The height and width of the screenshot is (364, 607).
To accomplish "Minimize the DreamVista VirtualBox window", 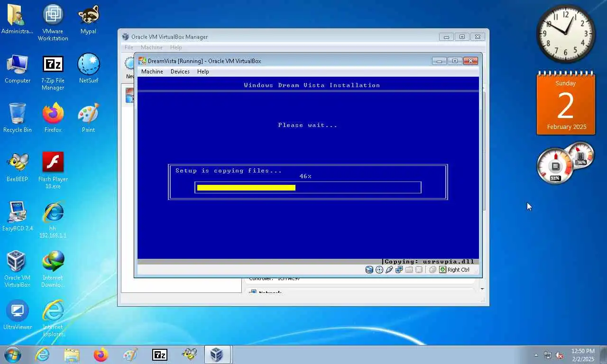I will point(439,61).
